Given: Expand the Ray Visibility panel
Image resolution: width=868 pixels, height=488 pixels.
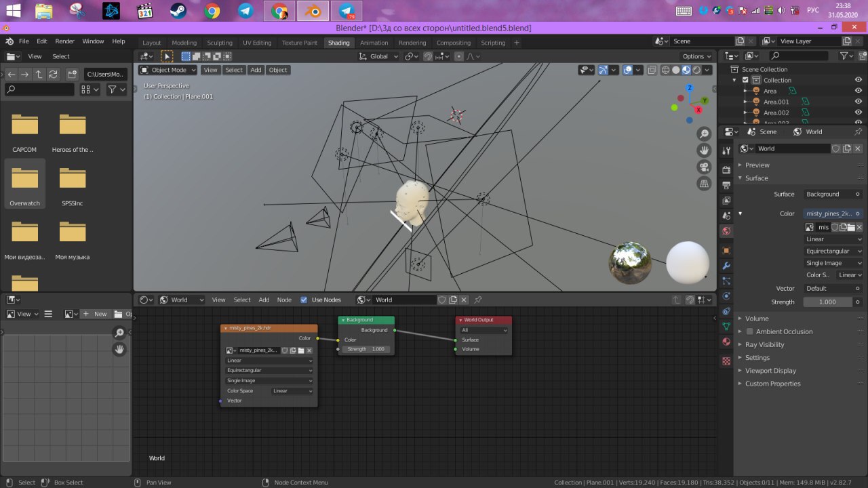Looking at the screenshot, I should point(764,344).
